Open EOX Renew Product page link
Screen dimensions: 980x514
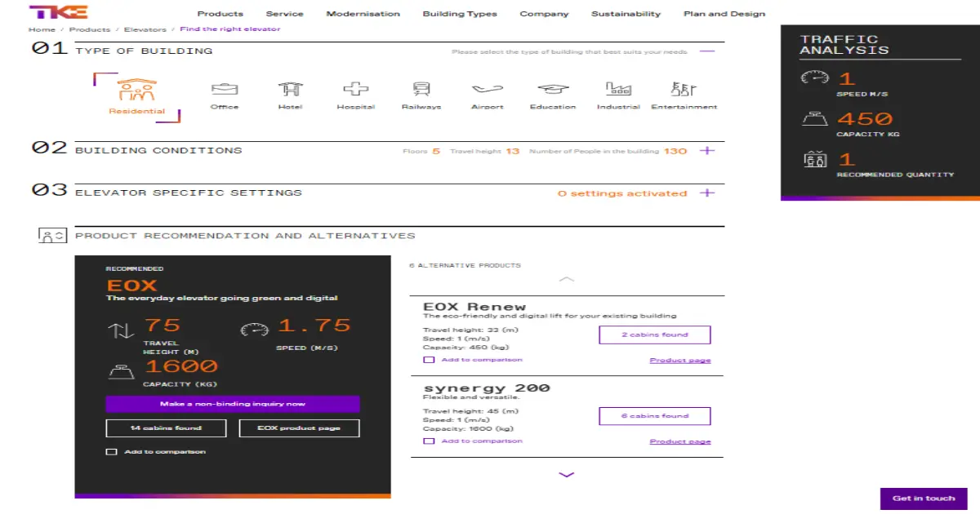(x=680, y=361)
